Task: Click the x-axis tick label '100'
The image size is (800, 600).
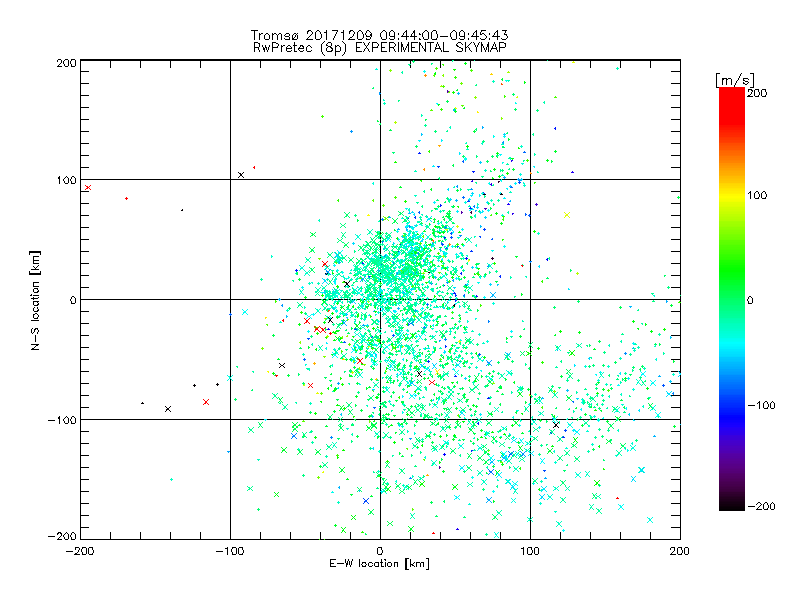Action: (x=530, y=552)
